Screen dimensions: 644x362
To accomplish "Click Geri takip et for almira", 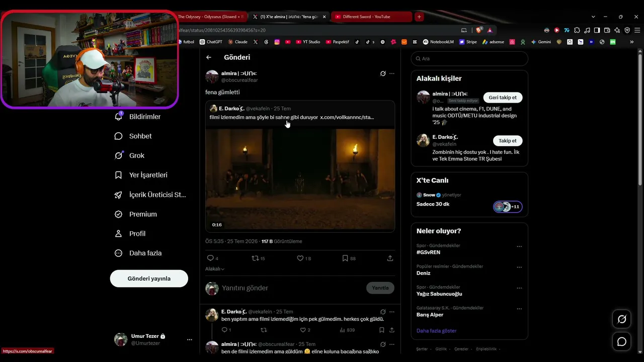I will coord(503,98).
